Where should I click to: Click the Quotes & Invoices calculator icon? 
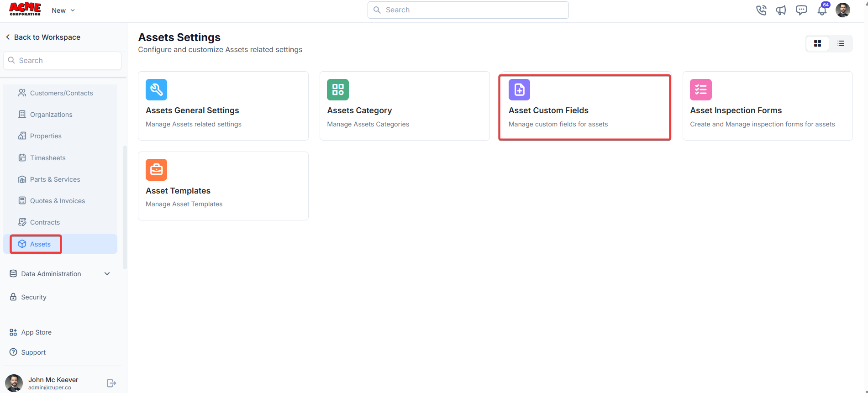[22, 201]
